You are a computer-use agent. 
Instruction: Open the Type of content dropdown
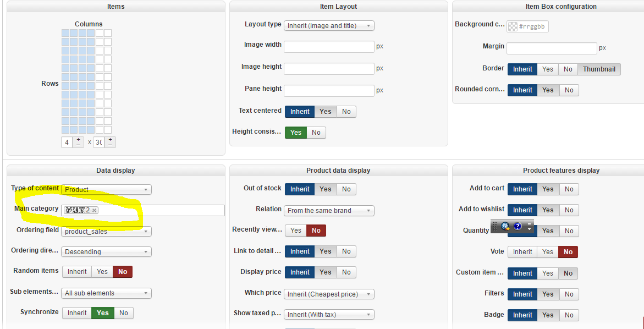coord(106,190)
